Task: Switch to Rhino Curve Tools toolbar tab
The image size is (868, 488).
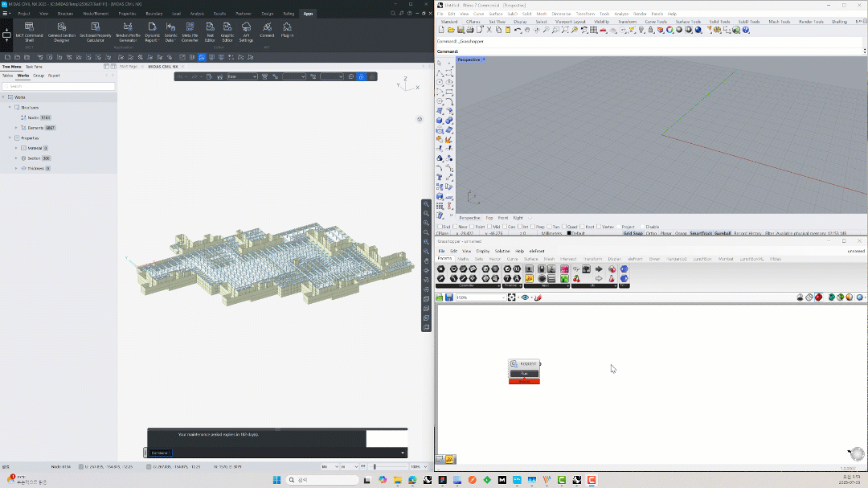Action: (x=656, y=22)
